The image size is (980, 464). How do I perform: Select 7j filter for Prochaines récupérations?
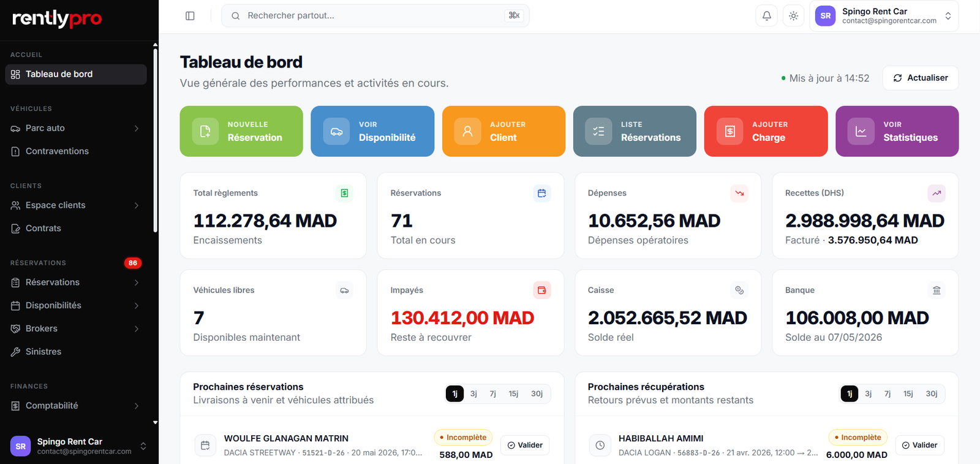click(x=887, y=394)
